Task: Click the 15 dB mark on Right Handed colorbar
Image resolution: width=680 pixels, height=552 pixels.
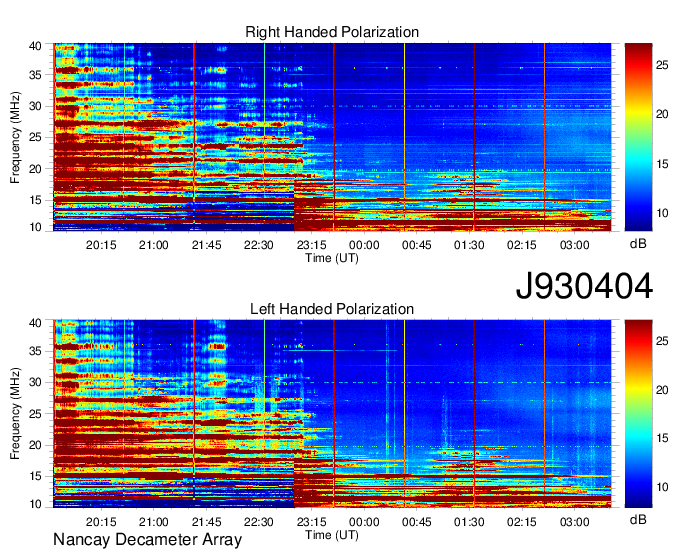Action: 662,164
